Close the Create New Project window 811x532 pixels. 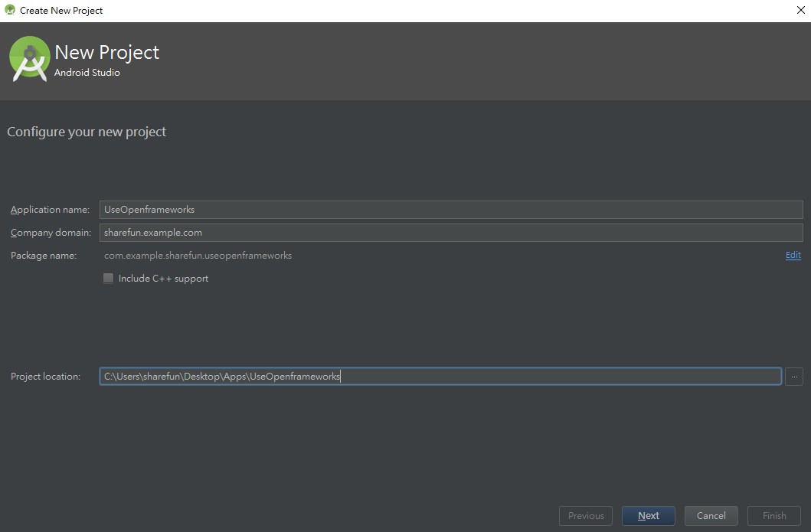pyautogui.click(x=800, y=11)
